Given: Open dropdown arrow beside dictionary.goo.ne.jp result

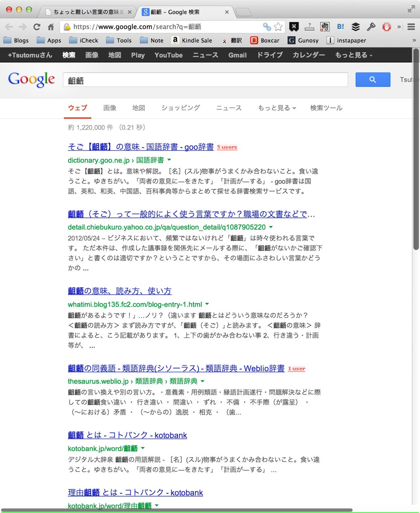Looking at the screenshot, I should [169, 160].
